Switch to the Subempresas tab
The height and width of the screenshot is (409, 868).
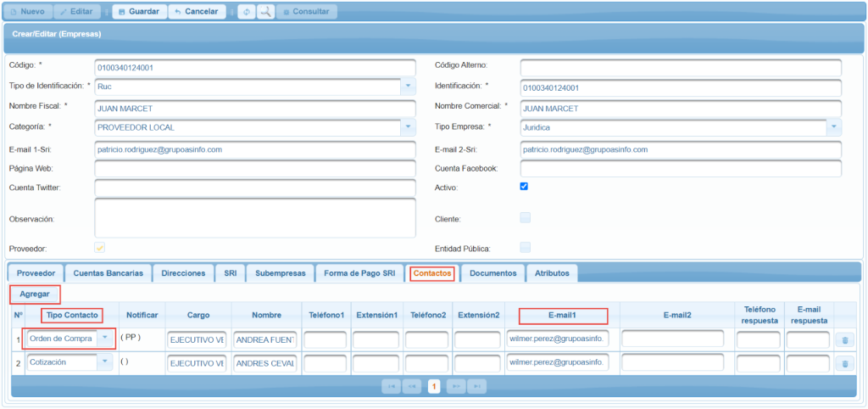280,273
